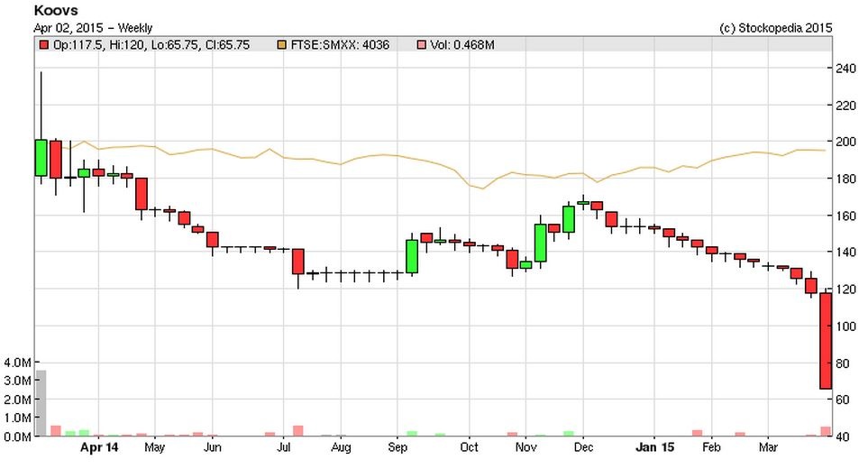Select the tall green candlestick in mid November
This screenshot has width=868, height=469.
click(540, 243)
